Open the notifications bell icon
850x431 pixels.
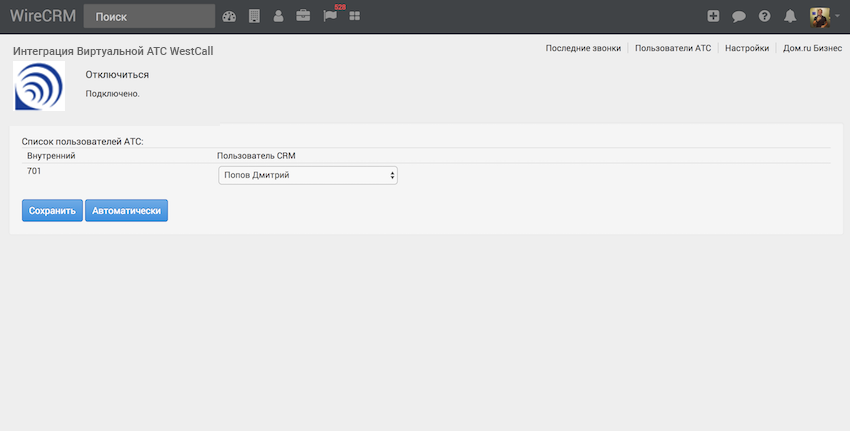click(790, 16)
